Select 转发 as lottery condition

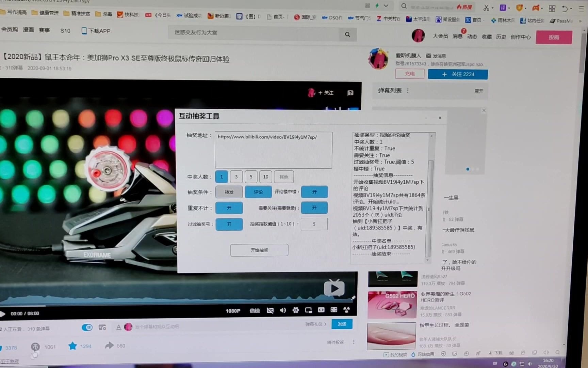tap(229, 192)
